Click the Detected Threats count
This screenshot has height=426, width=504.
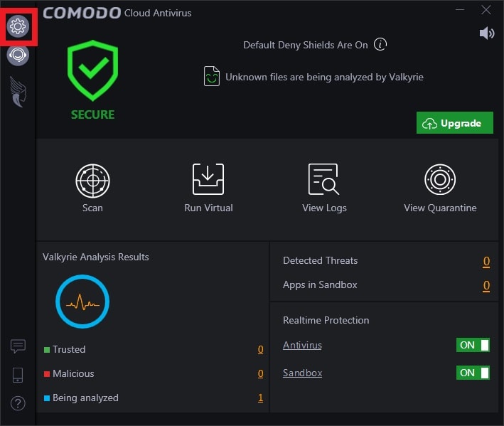pyautogui.click(x=486, y=262)
